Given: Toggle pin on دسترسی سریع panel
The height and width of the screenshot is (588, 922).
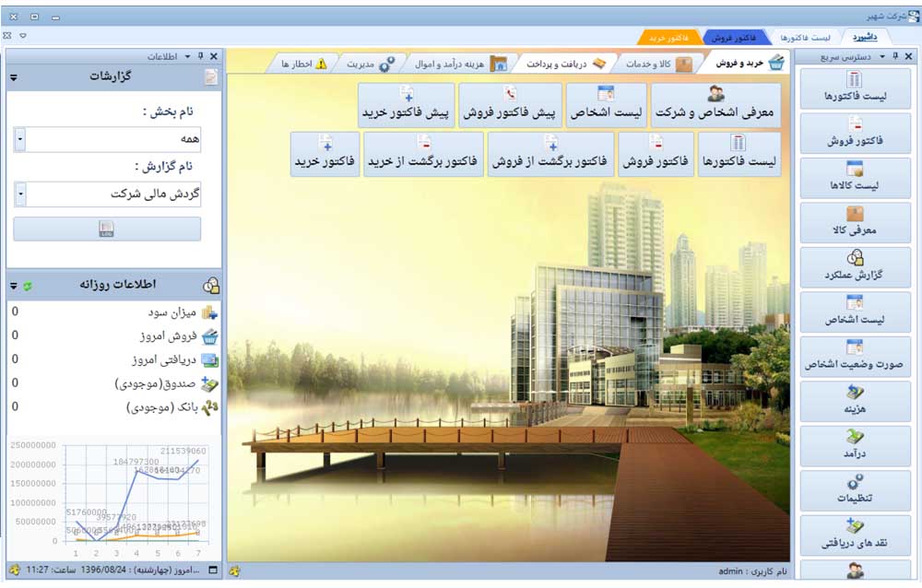Looking at the screenshot, I should [x=894, y=57].
